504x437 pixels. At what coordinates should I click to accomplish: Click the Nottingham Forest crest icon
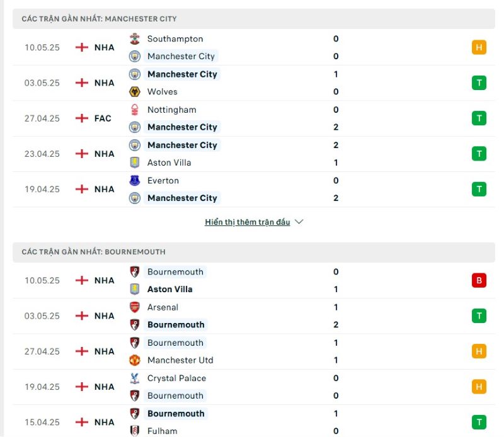click(x=135, y=110)
